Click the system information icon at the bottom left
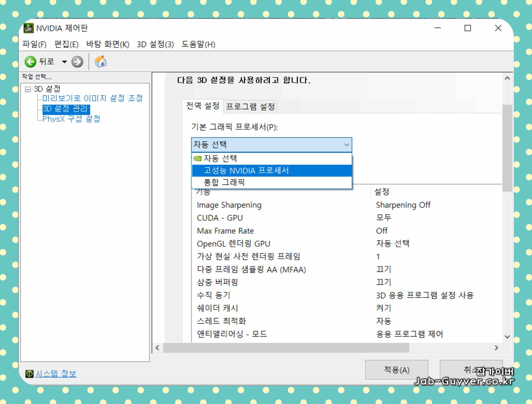532x404 pixels. 29,374
